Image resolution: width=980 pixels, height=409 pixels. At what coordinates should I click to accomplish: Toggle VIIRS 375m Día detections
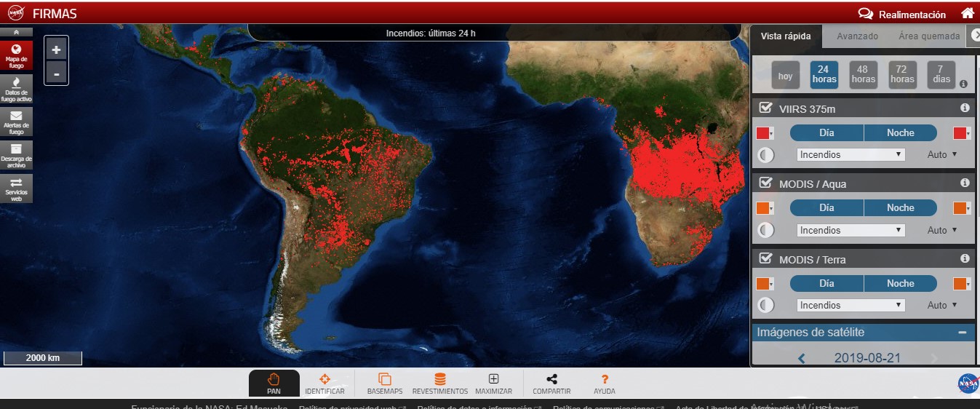[826, 132]
